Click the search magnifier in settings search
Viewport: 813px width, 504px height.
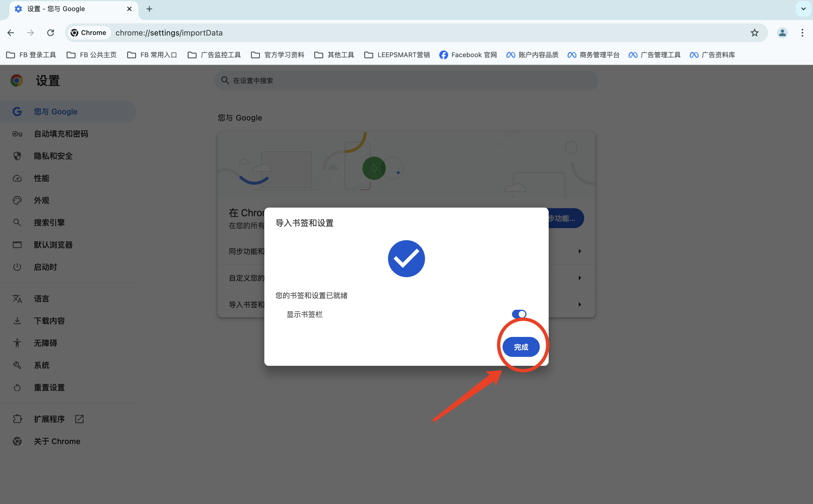(x=225, y=80)
